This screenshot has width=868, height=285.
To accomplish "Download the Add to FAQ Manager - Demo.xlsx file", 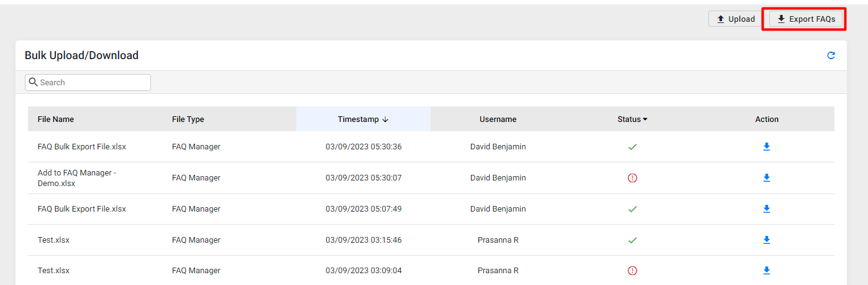I will (x=767, y=178).
